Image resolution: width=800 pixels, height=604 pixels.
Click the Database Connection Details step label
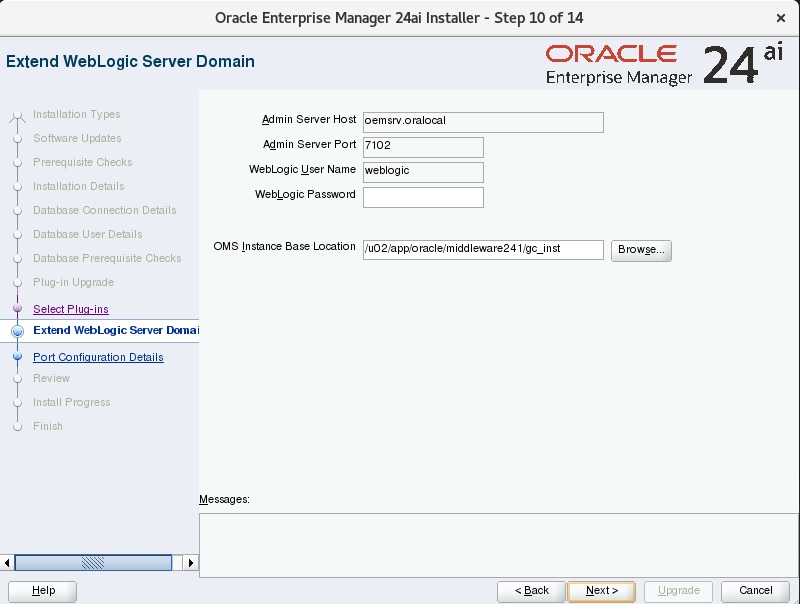tap(105, 210)
